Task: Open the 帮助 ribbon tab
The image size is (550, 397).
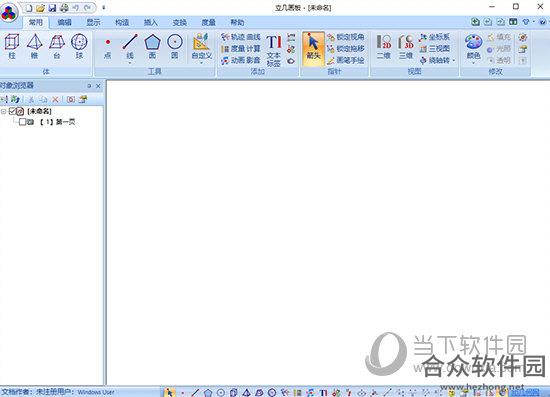Action: (237, 22)
